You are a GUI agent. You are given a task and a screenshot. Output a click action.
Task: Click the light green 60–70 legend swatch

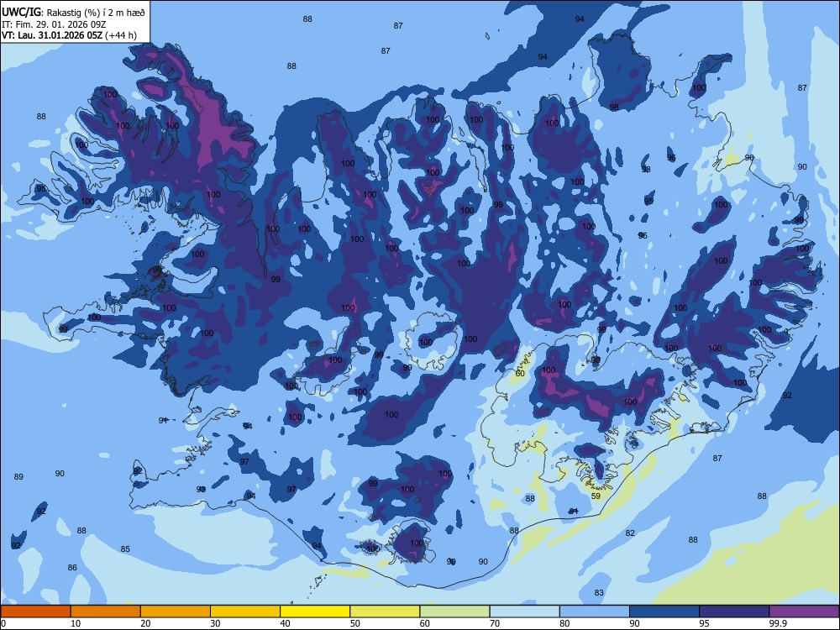point(454,612)
